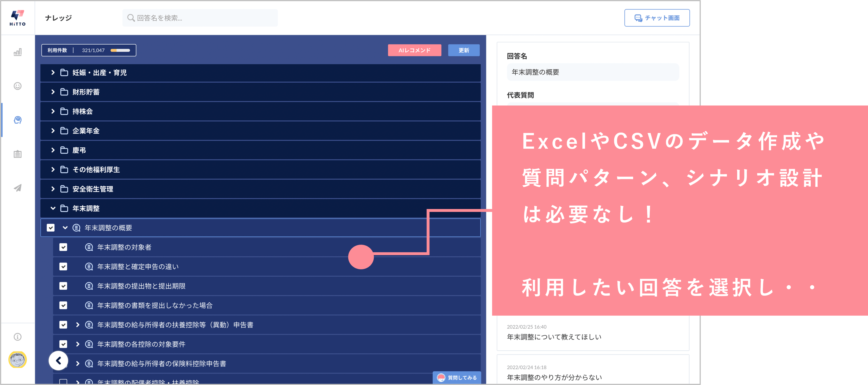Uncheck the 年末調整と確定申告の違い checkbox
Image resolution: width=868 pixels, height=385 pixels.
[x=63, y=266]
